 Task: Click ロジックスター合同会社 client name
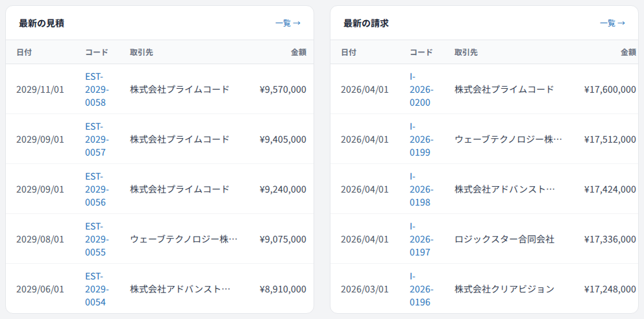(x=504, y=239)
